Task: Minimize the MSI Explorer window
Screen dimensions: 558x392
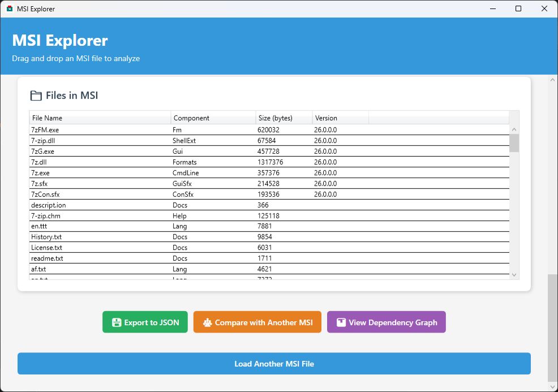Action: (x=493, y=8)
